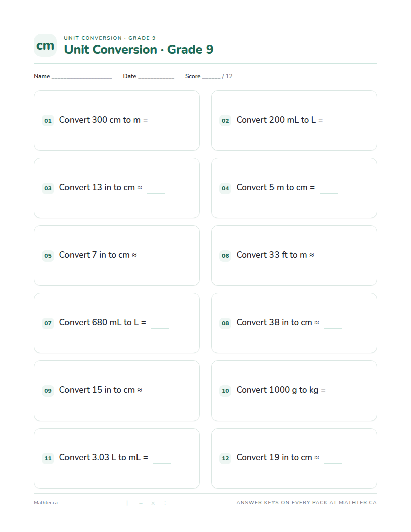Click the text 'Convert 680 mL to L ='
This screenshot has height=532, width=411.
pyautogui.click(x=103, y=322)
